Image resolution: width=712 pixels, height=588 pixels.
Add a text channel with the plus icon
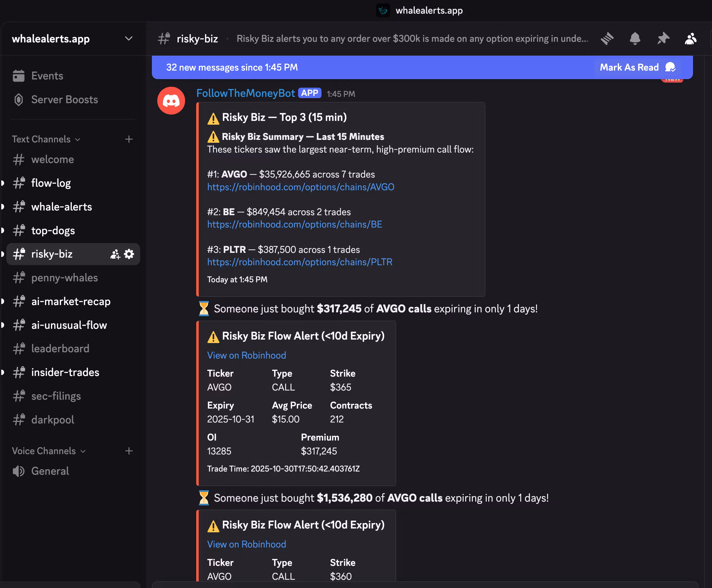point(129,139)
